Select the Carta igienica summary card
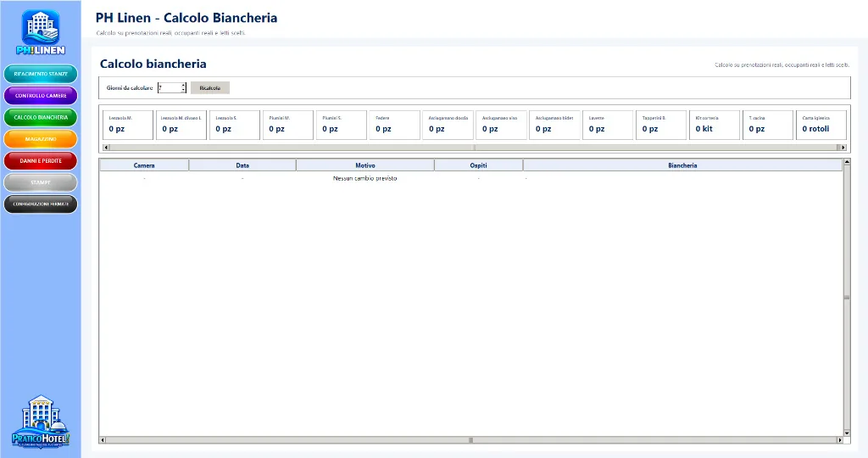Screen dimensions: 868x458 [821, 125]
